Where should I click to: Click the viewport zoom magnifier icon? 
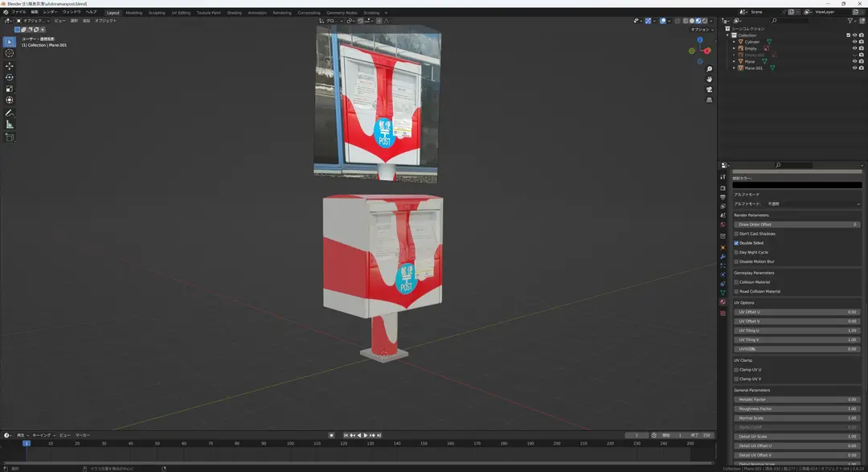tap(709, 69)
